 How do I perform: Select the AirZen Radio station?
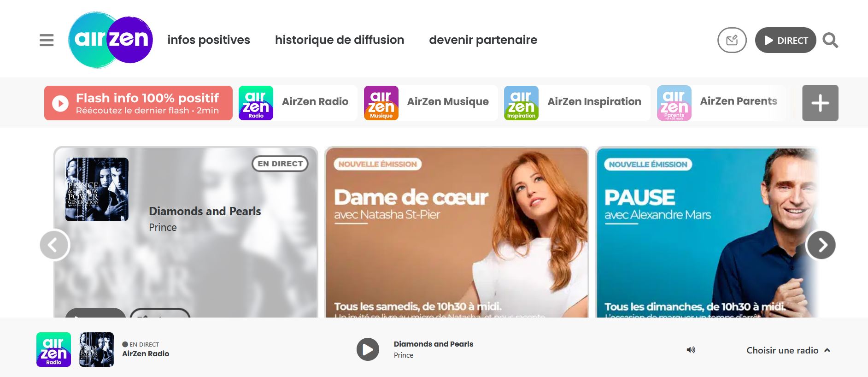click(298, 103)
